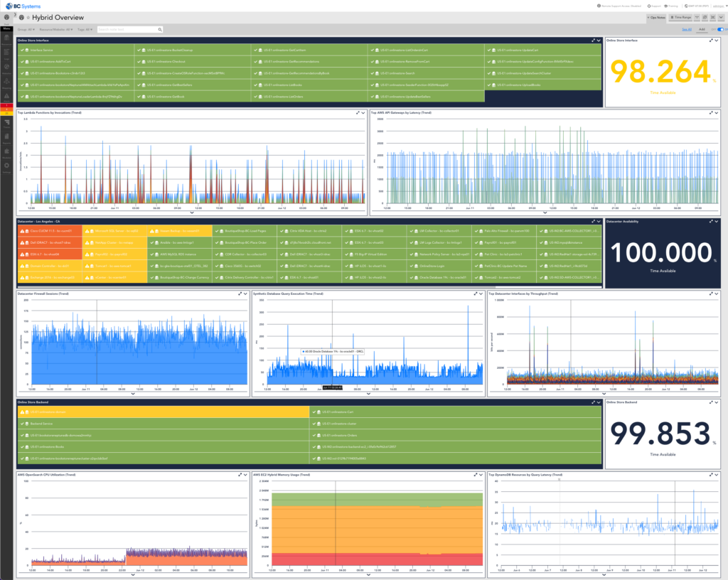Click into the dashboard search field
This screenshot has width=728, height=580.
pyautogui.click(x=130, y=30)
